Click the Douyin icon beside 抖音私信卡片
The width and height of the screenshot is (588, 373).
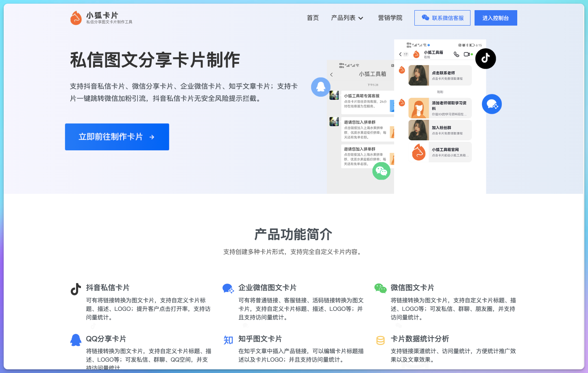click(x=76, y=289)
